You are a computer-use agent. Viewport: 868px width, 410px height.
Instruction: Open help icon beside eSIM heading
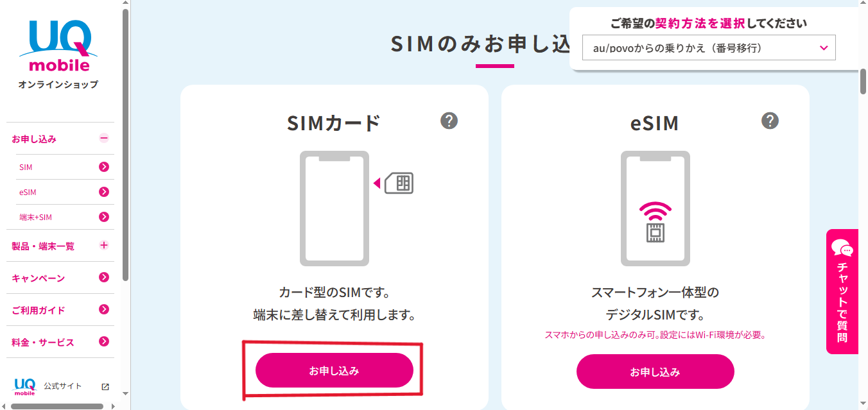click(770, 121)
